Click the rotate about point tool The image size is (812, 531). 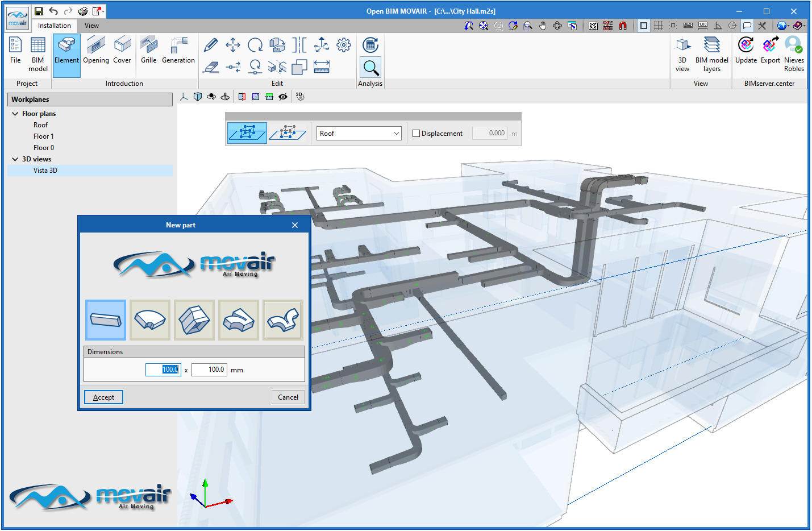click(x=255, y=67)
